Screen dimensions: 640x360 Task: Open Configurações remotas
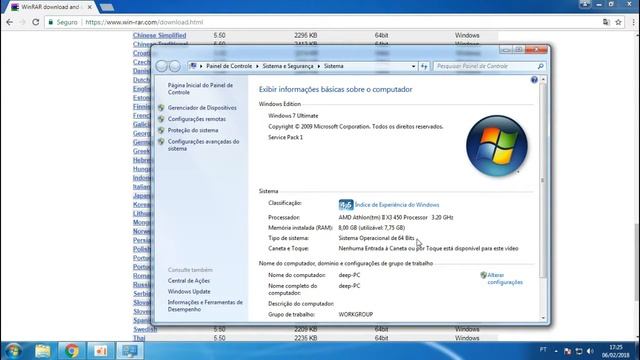pos(197,119)
